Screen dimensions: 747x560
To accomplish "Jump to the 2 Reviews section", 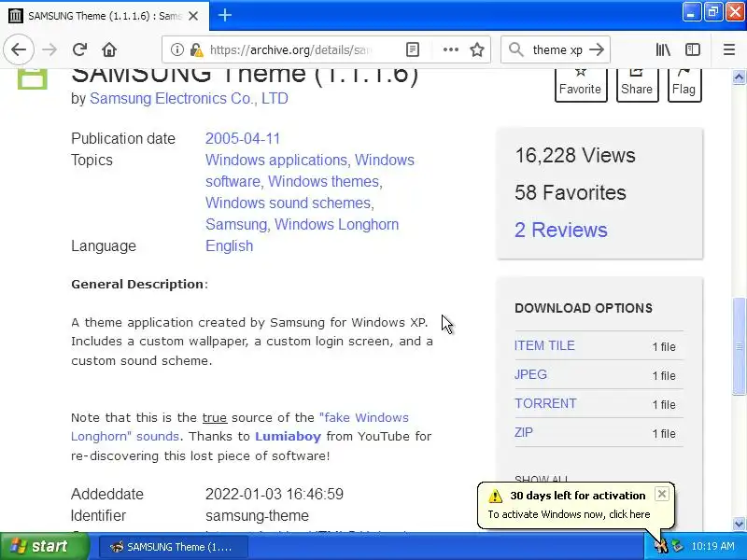I will click(561, 230).
